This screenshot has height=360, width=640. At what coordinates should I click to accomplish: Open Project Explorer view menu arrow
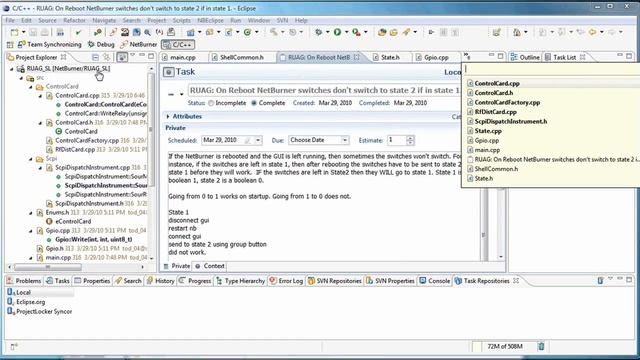tap(132, 56)
